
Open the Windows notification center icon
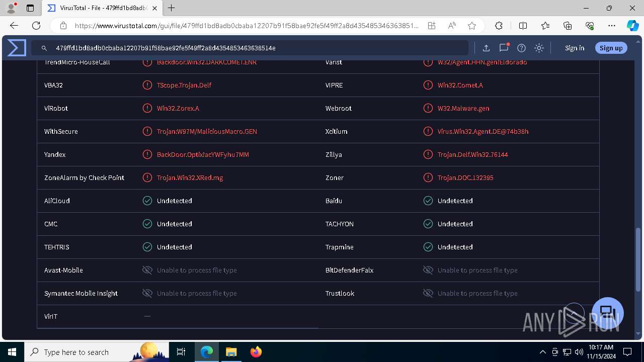click(x=627, y=352)
